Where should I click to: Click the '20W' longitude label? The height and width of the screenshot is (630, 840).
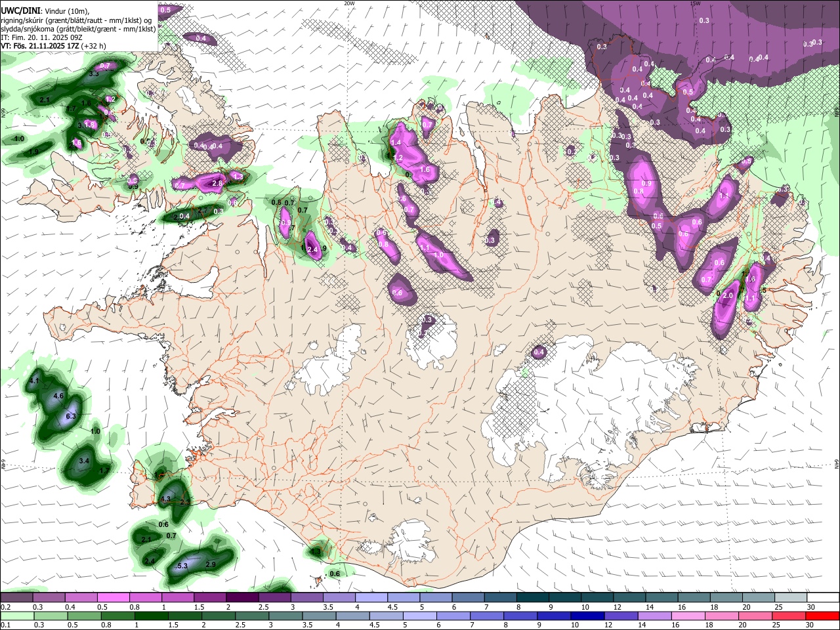point(350,3)
